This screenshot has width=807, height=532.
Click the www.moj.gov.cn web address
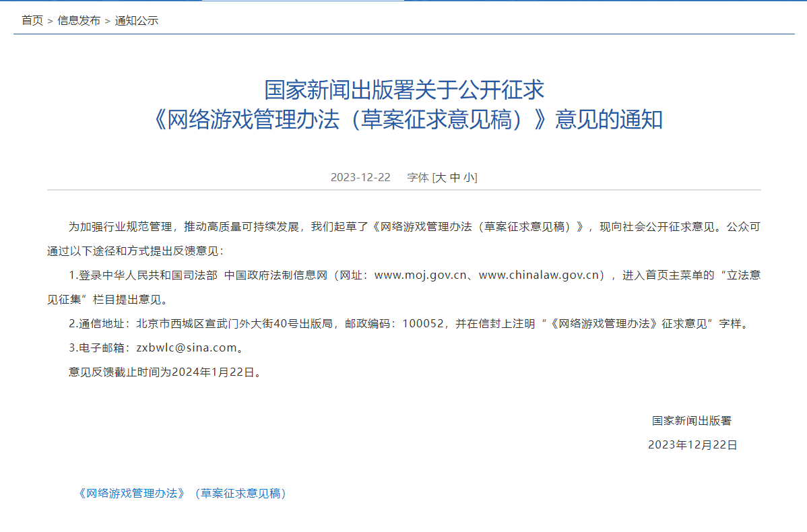(420, 275)
